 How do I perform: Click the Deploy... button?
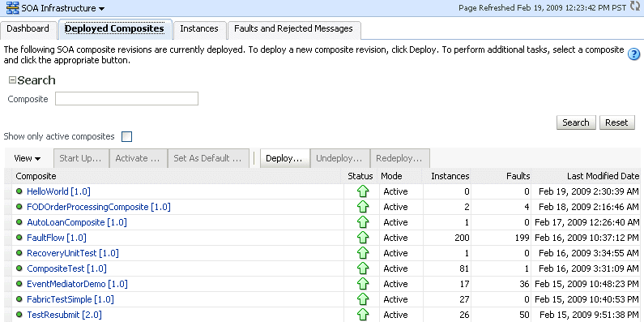click(x=284, y=158)
